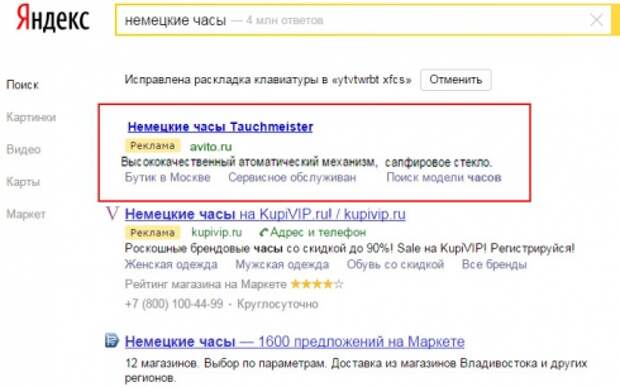Open the Адрес и телефон link
This screenshot has width=620, height=387.
[318, 232]
